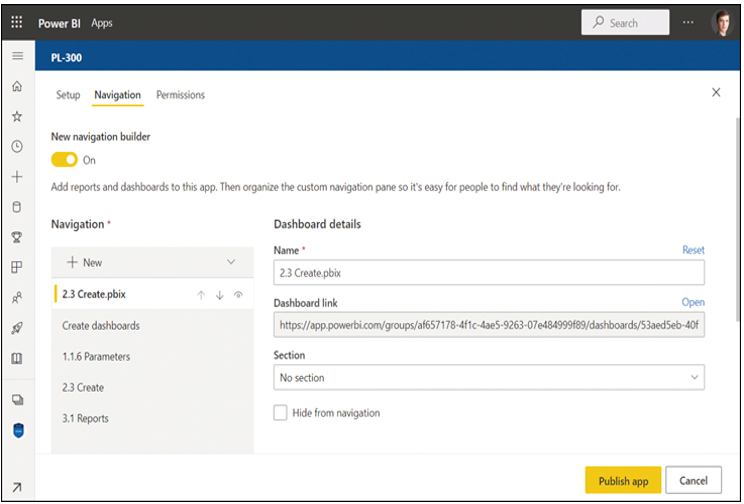The height and width of the screenshot is (504, 744).
Task: Go to Home in sidebar
Action: 17,86
